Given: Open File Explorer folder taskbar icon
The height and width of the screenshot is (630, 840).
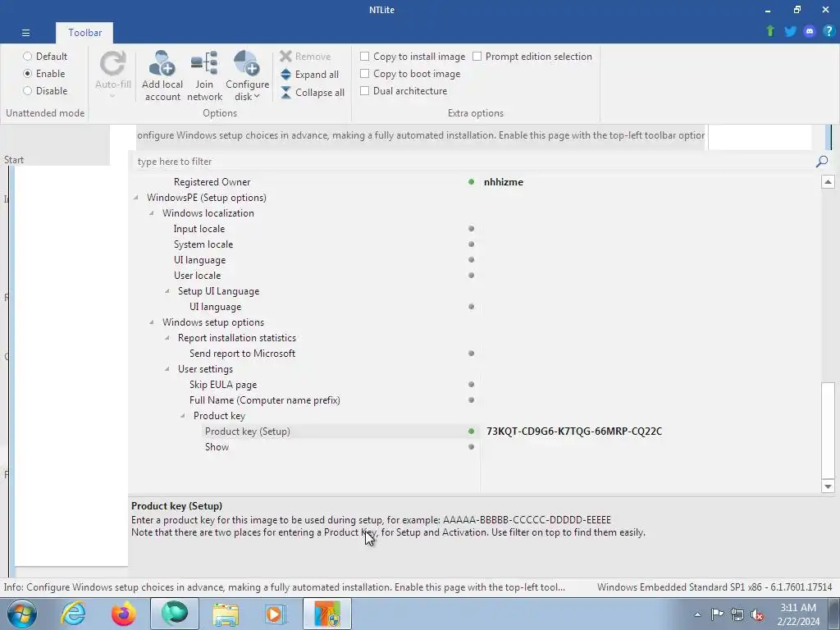Looking at the screenshot, I should 226,614.
